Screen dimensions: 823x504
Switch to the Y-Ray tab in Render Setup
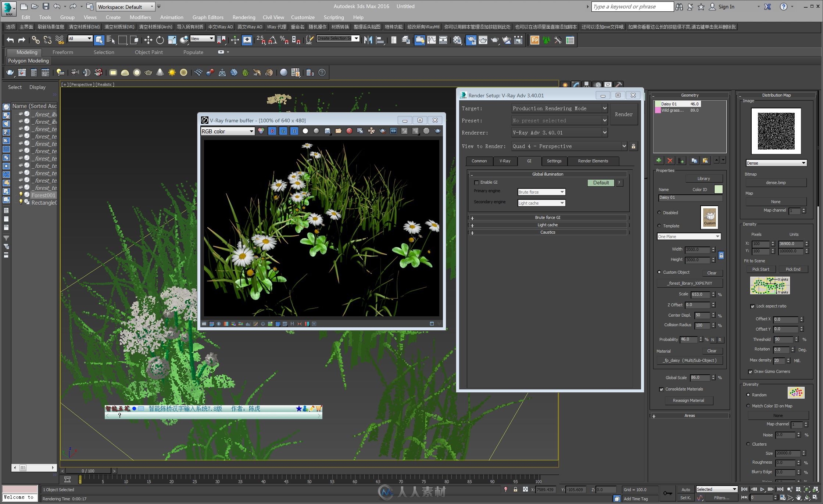coord(504,161)
